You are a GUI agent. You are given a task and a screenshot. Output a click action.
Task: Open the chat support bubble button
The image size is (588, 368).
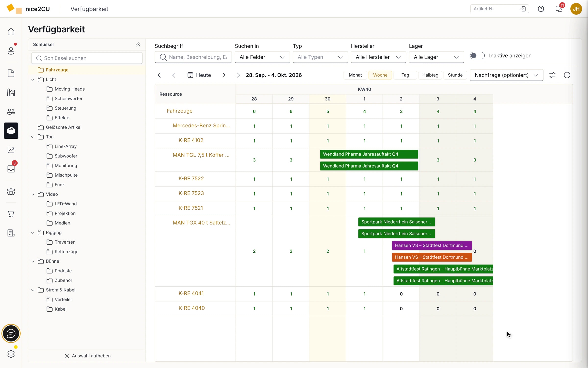point(11,333)
